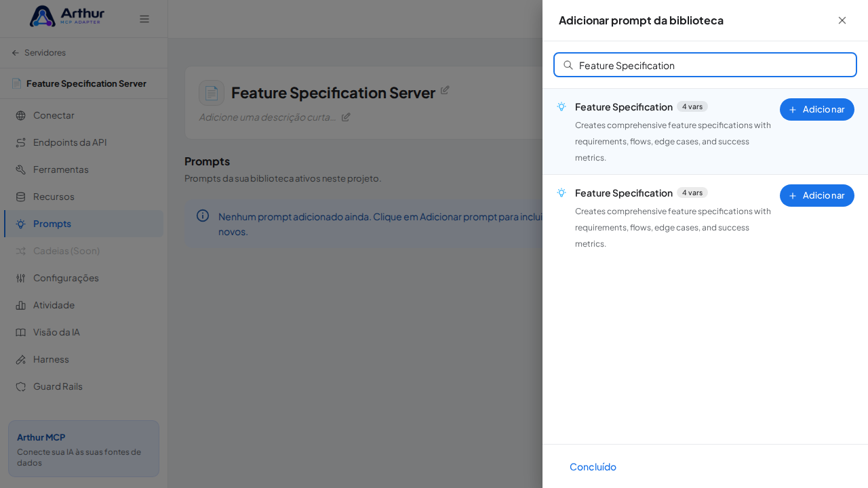Click the Atividade bar chart icon
Screen dimensions: 868x488
[x=20, y=305]
